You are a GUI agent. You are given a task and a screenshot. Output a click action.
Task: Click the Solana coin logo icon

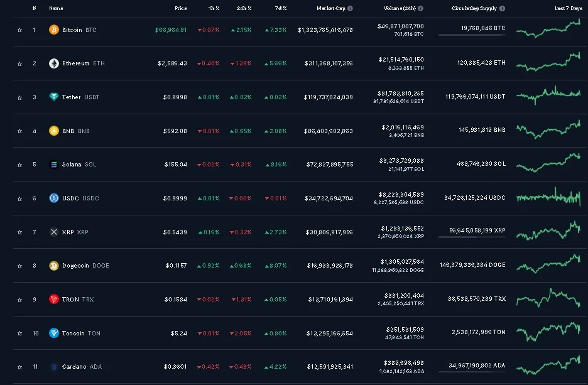click(x=54, y=165)
